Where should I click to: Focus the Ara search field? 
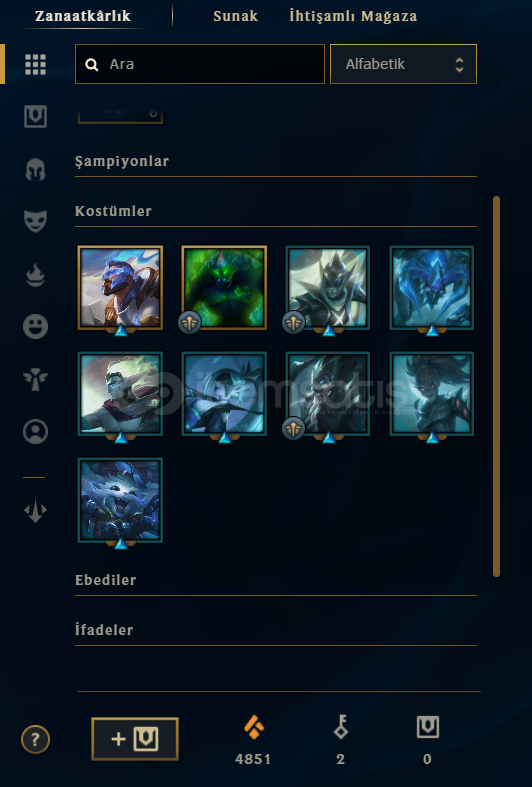click(x=200, y=64)
